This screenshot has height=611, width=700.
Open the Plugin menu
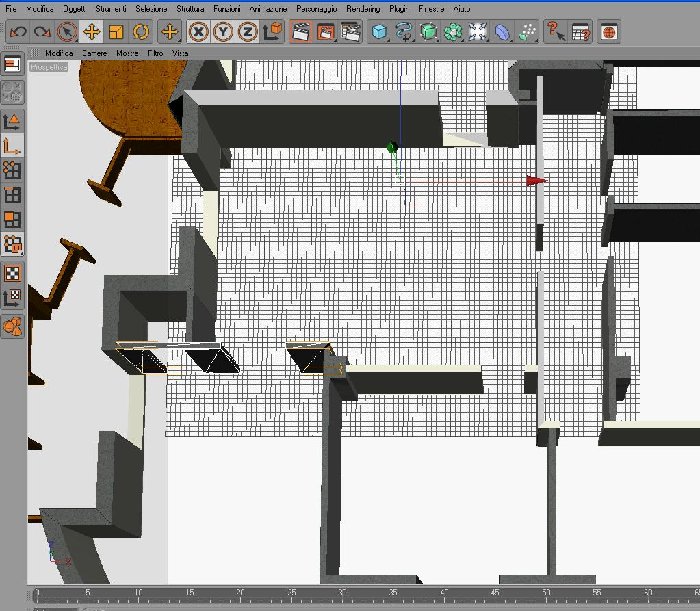398,8
